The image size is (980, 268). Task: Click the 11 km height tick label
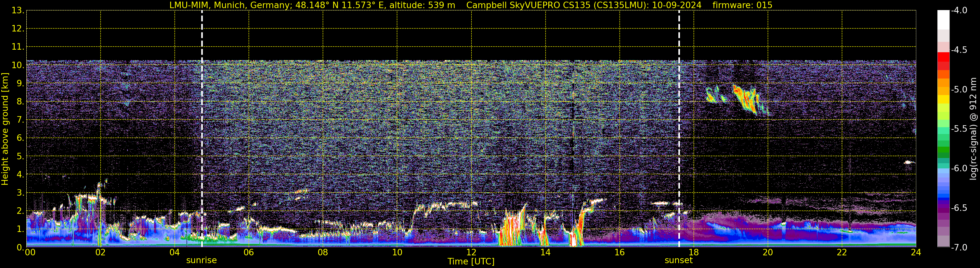[18, 47]
